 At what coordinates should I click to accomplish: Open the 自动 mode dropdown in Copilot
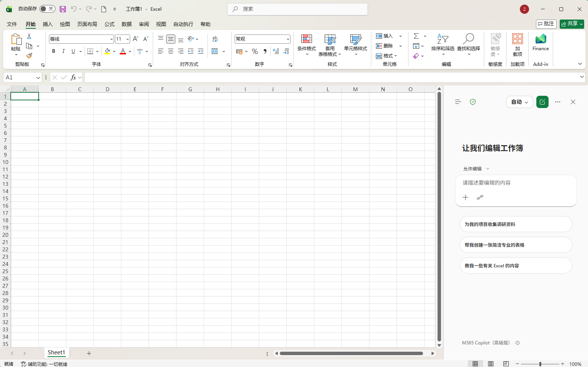tap(519, 102)
